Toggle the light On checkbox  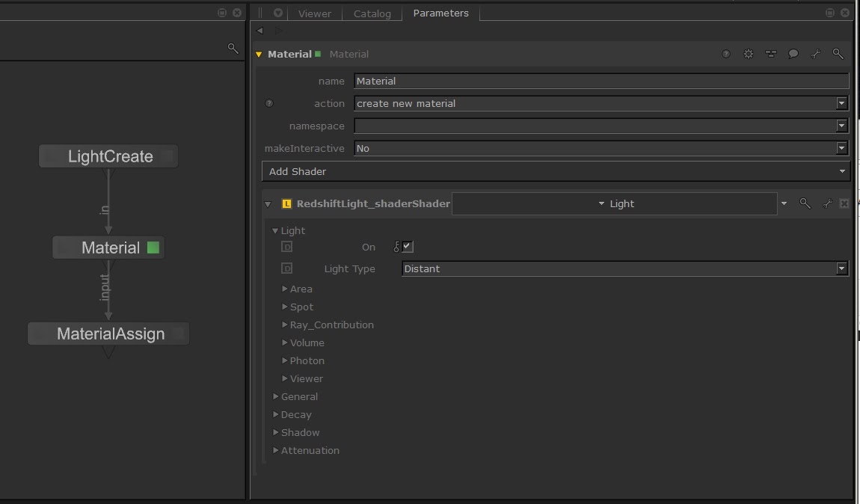[x=408, y=247]
